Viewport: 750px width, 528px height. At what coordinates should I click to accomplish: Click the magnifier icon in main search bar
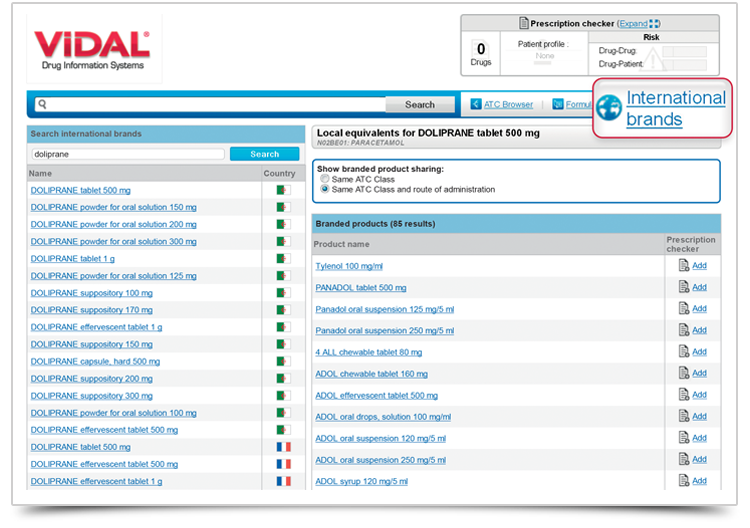[42, 104]
